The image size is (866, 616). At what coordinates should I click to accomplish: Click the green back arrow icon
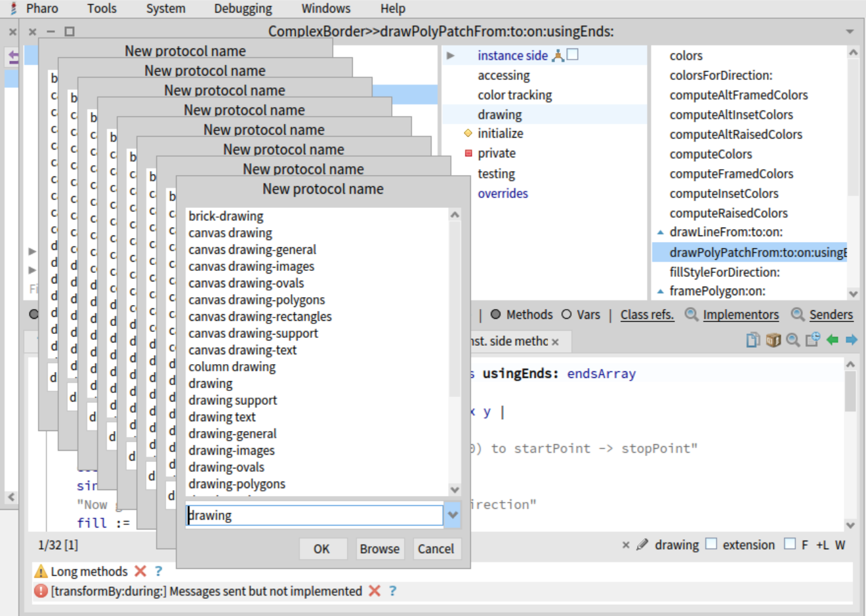pyautogui.click(x=833, y=339)
